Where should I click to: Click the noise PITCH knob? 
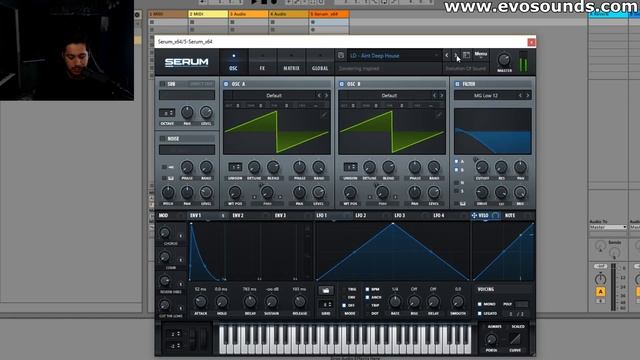tap(168, 193)
